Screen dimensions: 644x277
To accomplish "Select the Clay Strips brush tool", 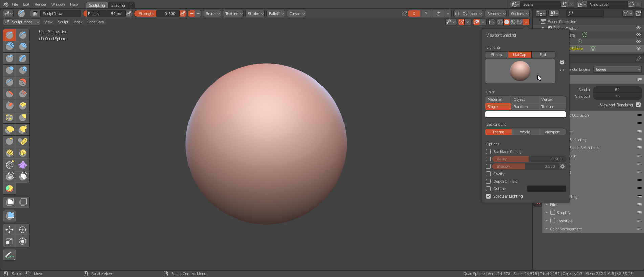I will tap(23, 46).
